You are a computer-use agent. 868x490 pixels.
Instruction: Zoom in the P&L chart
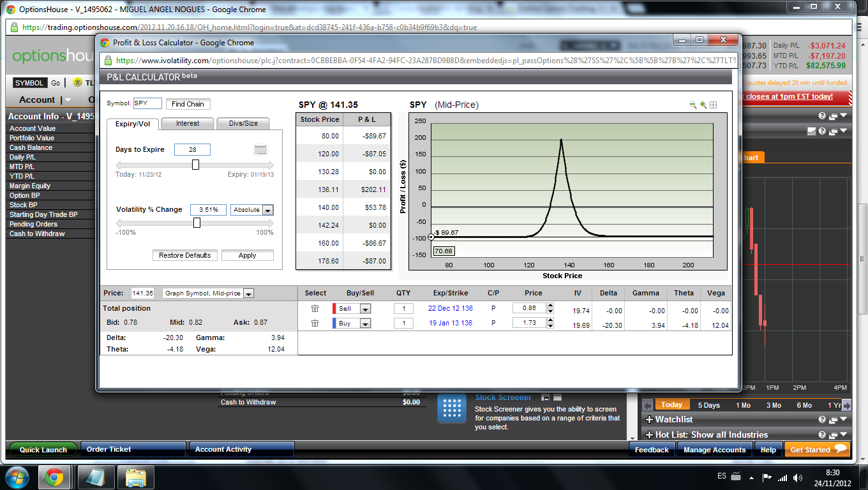click(x=703, y=105)
